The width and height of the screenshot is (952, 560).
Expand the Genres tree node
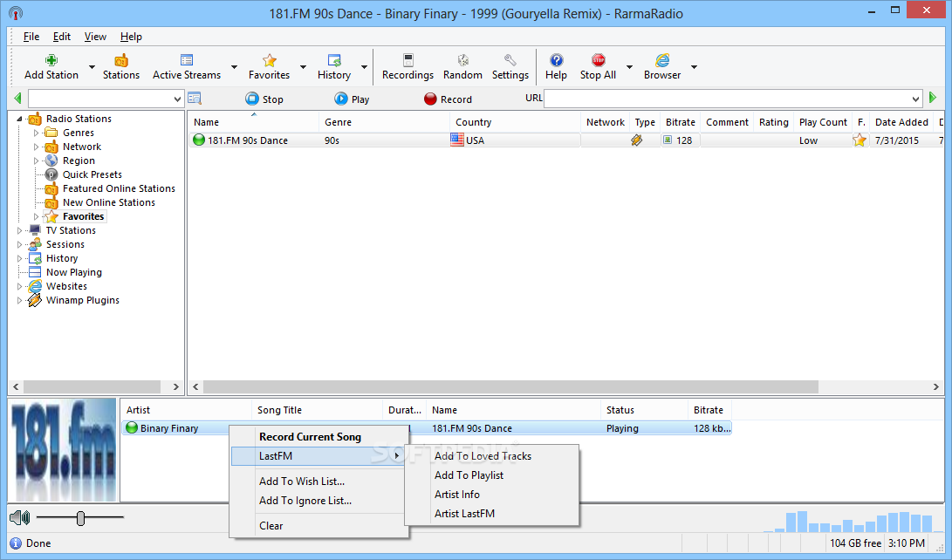[x=36, y=133]
